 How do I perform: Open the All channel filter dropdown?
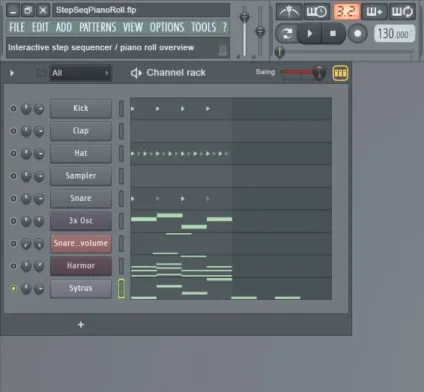click(x=81, y=73)
